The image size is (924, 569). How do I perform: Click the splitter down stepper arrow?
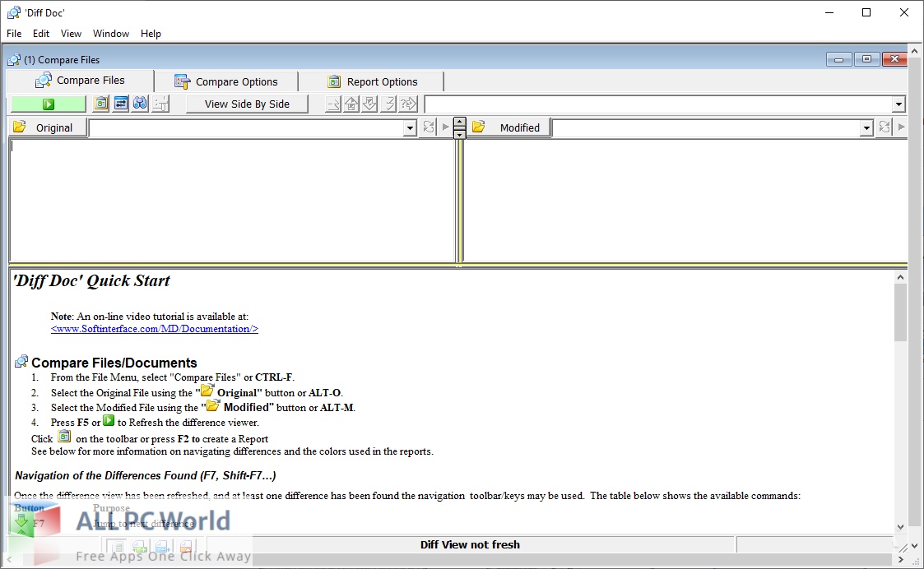pos(459,134)
